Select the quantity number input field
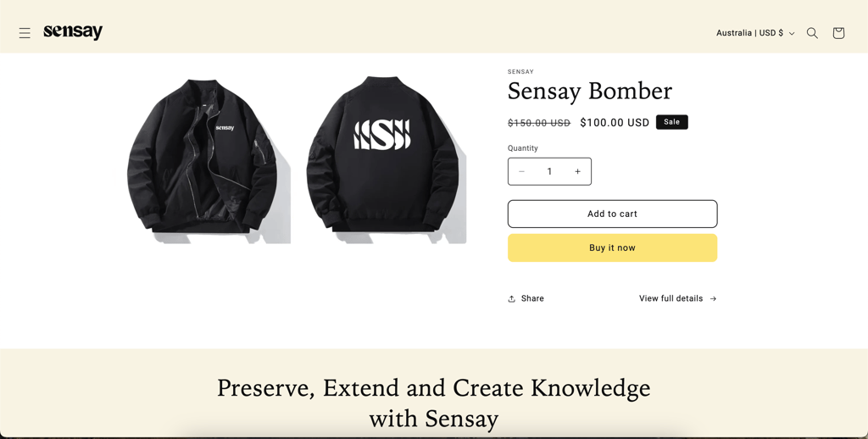The height and width of the screenshot is (439, 868). coord(549,171)
